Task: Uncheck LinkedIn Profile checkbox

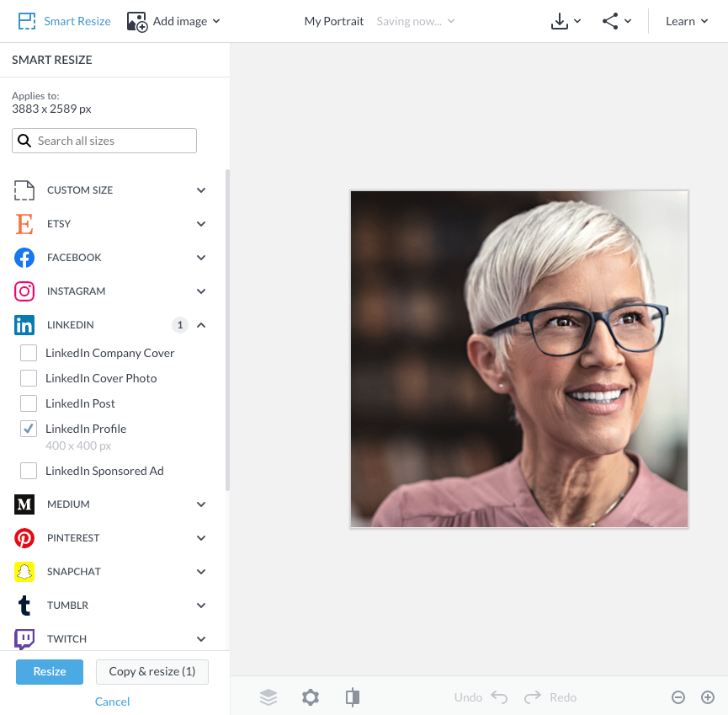Action: [29, 429]
